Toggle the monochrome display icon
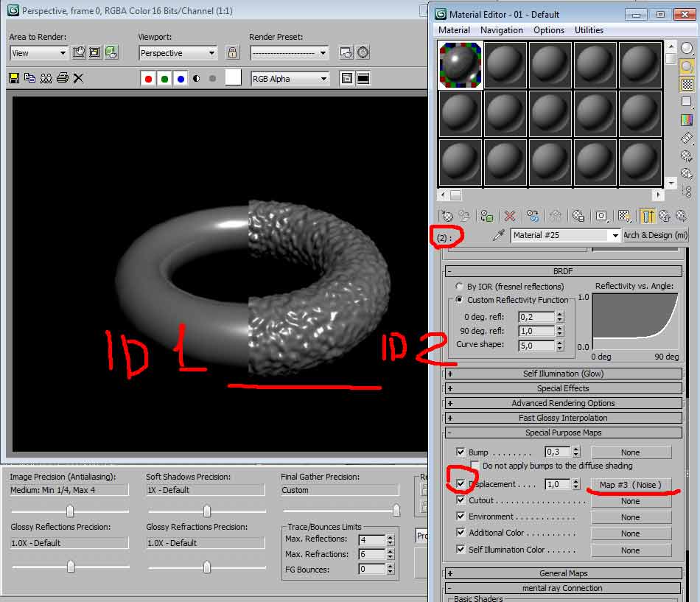This screenshot has width=700, height=602. click(x=212, y=79)
